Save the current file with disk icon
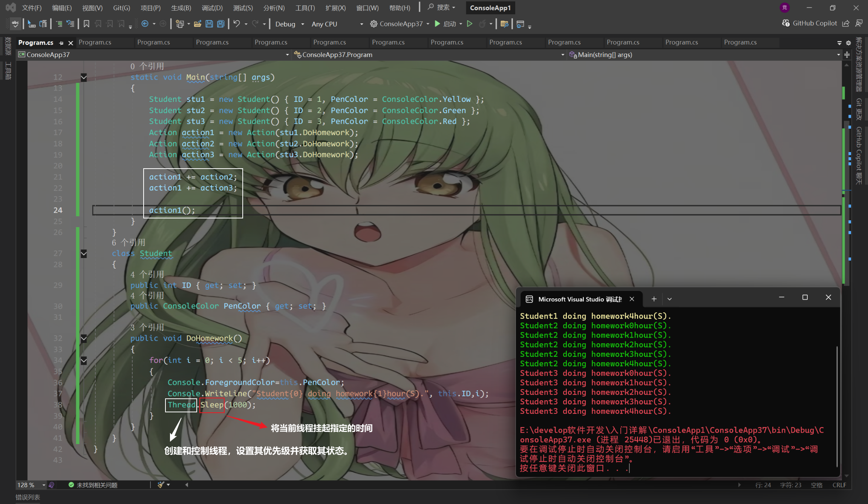The image size is (868, 504). coord(209,24)
